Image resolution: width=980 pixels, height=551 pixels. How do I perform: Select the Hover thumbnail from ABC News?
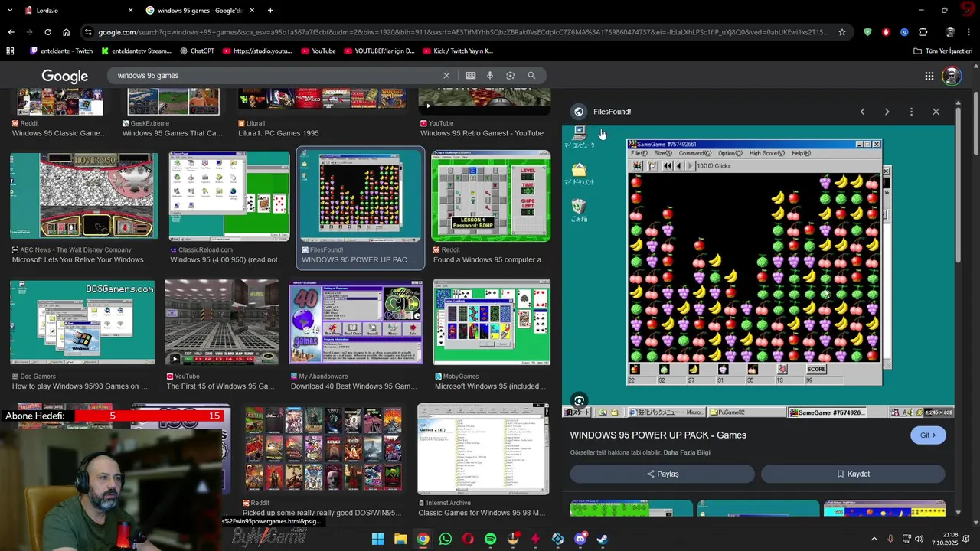[83, 196]
